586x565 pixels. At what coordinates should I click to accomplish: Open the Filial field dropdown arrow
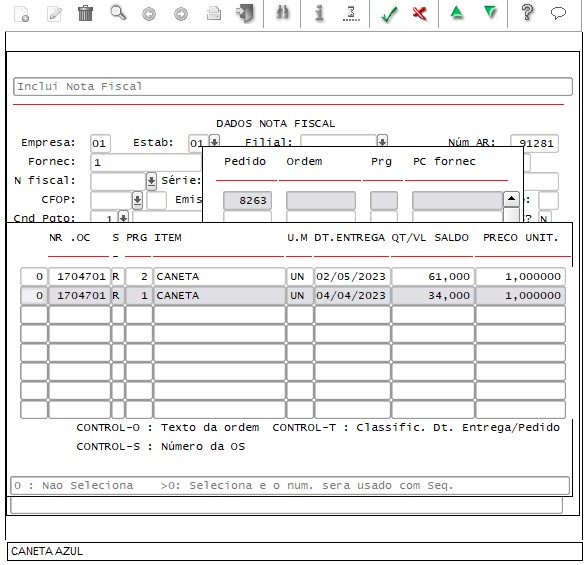[x=382, y=141]
